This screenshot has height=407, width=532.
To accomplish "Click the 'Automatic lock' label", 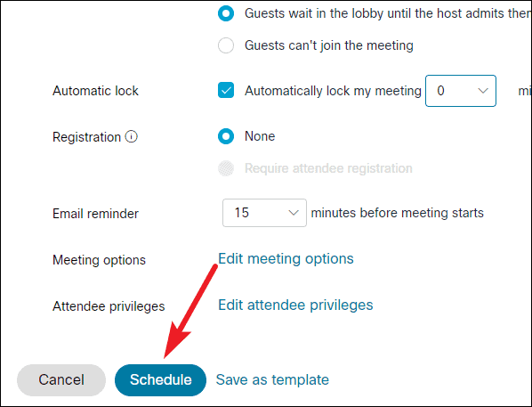I will click(95, 91).
